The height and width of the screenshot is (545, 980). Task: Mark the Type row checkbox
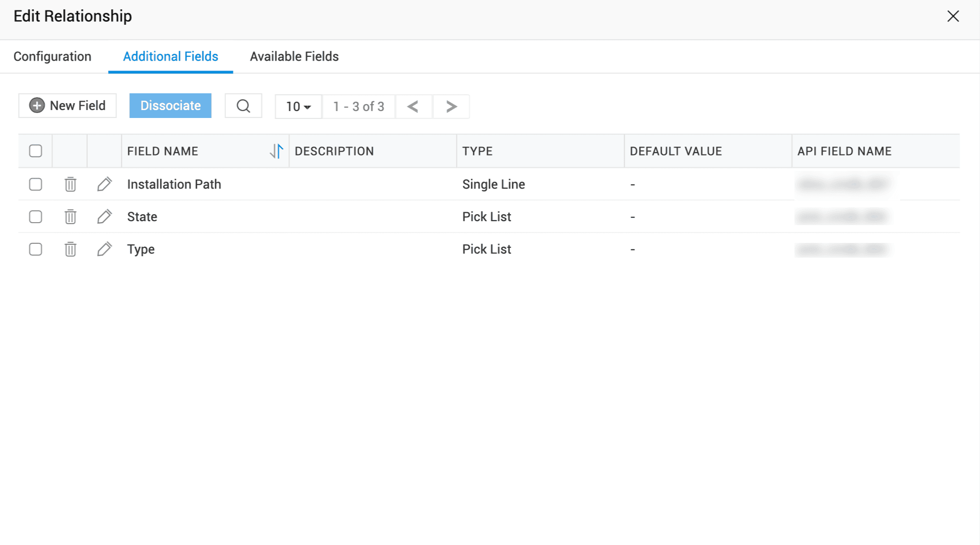(36, 249)
